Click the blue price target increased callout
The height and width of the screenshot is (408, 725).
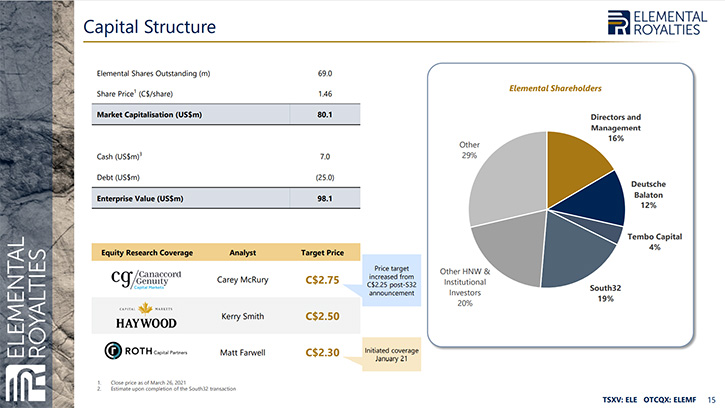[392, 280]
